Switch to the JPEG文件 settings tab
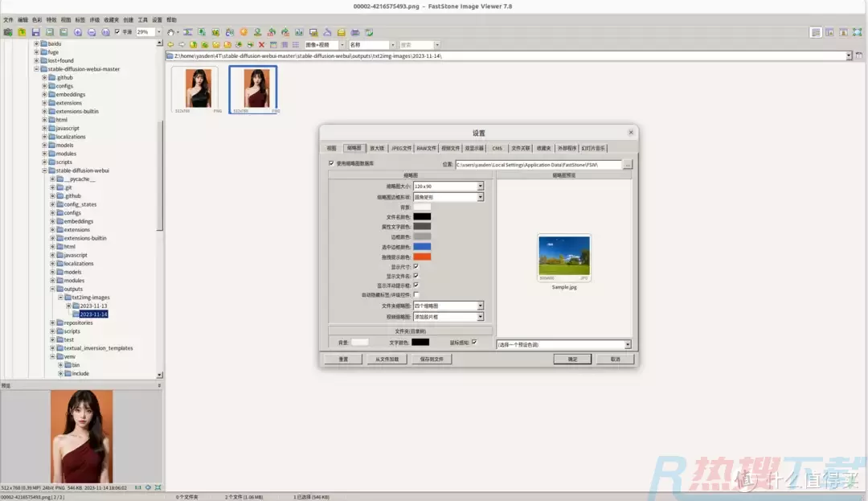 pyautogui.click(x=401, y=148)
